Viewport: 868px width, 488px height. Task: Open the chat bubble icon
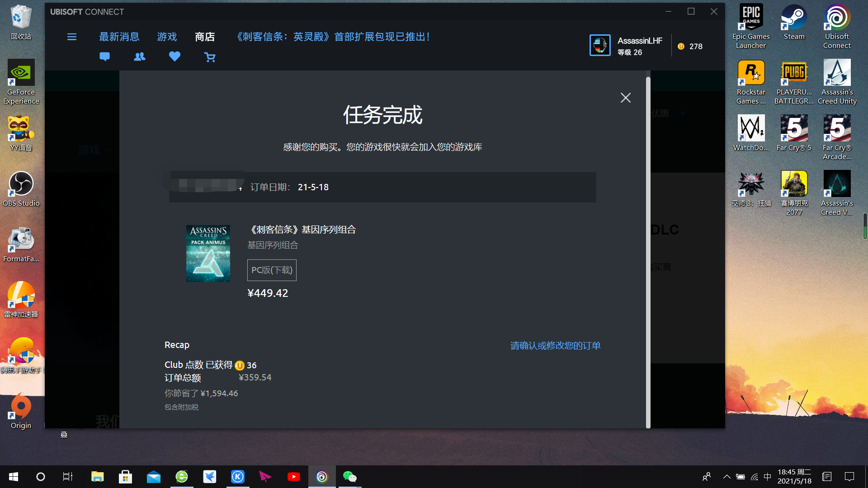(104, 57)
